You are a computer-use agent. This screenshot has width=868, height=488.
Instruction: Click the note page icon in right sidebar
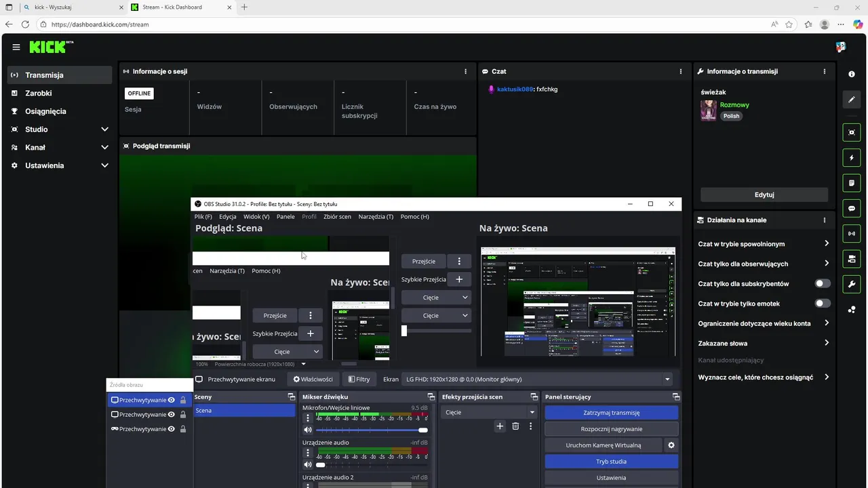[852, 183]
